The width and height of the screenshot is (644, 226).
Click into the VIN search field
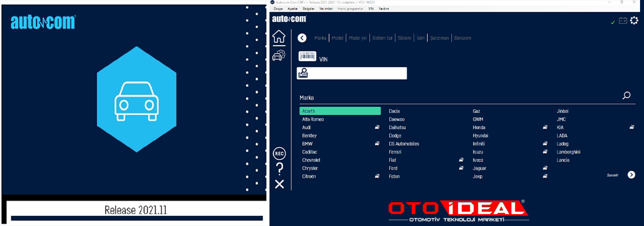(x=352, y=73)
